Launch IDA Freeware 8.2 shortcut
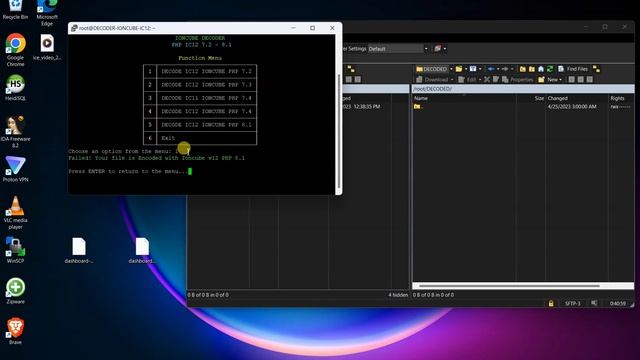640x360 pixels. 15,131
